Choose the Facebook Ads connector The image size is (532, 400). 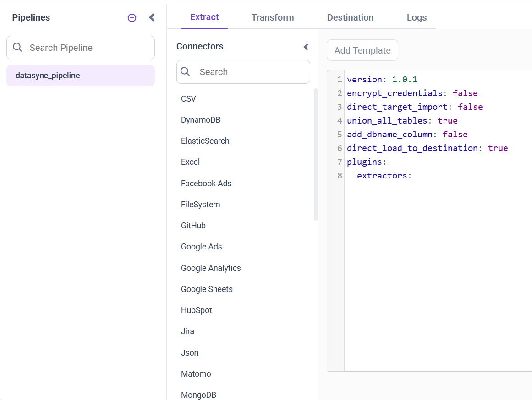point(206,184)
